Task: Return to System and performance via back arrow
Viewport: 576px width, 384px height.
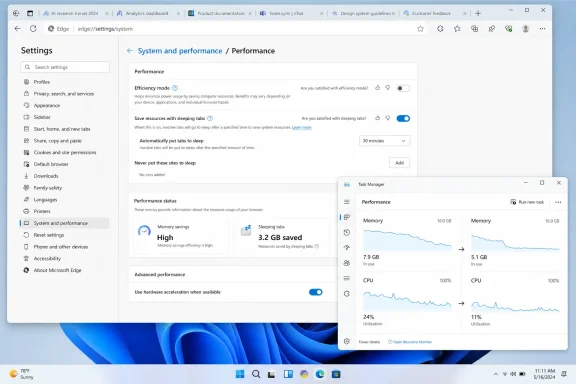Action: [x=130, y=51]
